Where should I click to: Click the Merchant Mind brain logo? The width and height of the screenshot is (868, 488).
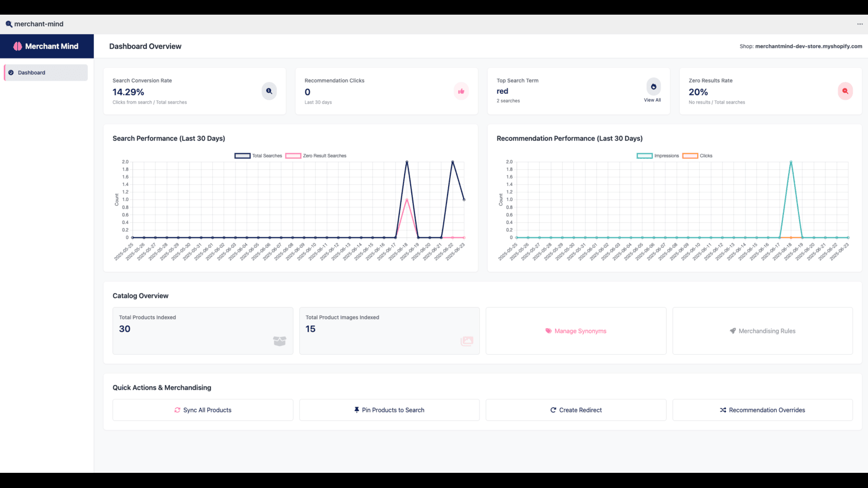pyautogui.click(x=18, y=46)
